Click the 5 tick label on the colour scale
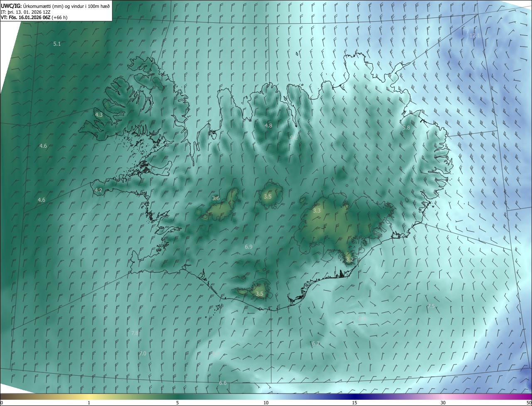532x406 pixels. click(x=177, y=403)
